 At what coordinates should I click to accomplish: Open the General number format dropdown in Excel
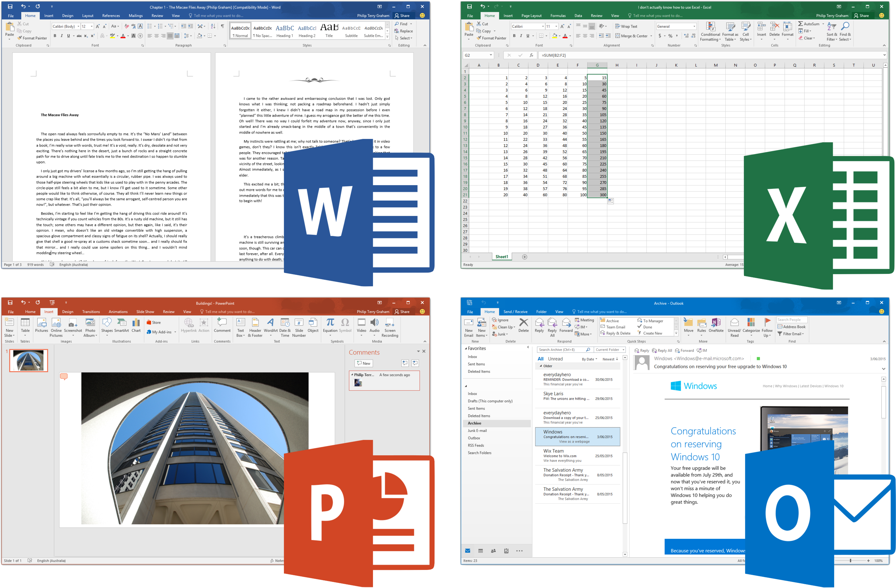click(694, 26)
